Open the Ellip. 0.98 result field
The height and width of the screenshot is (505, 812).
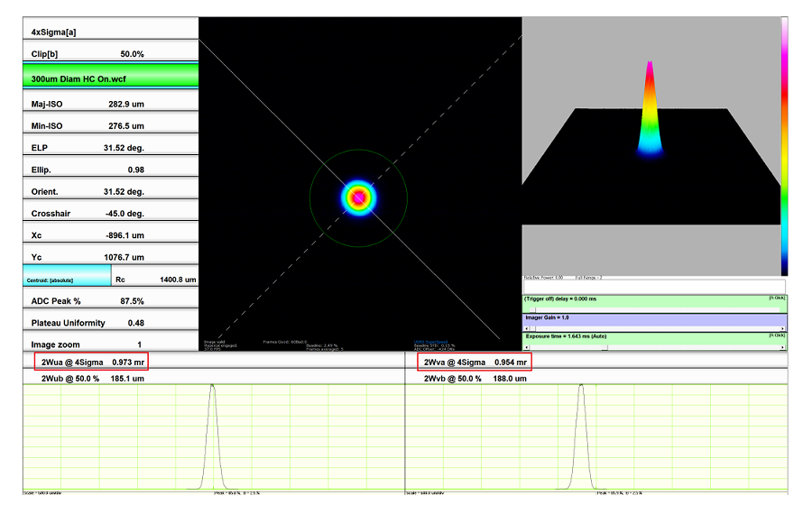[109, 170]
